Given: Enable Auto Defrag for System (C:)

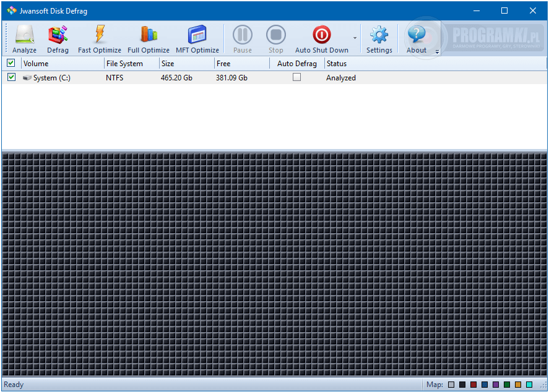Looking at the screenshot, I should point(296,77).
